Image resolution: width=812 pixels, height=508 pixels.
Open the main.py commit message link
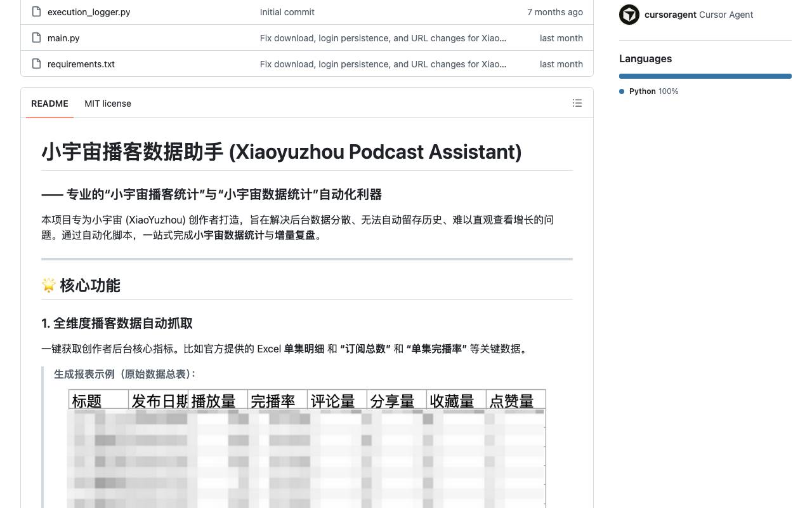(x=383, y=38)
